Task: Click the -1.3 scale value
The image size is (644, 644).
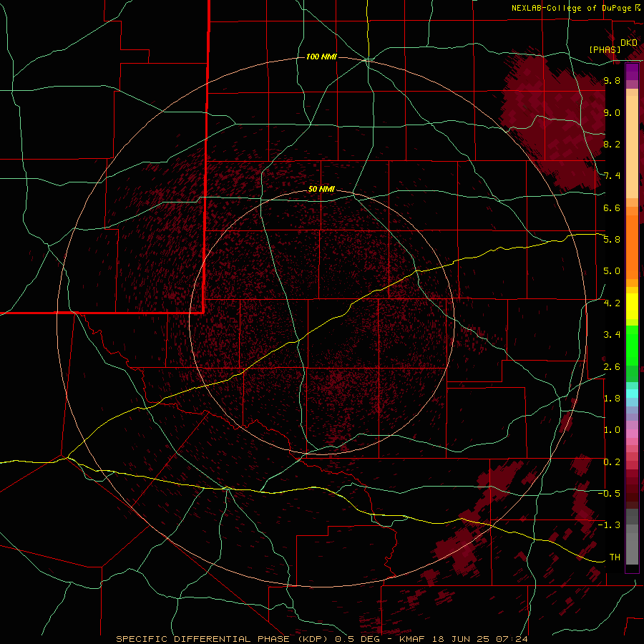Action: [609, 525]
